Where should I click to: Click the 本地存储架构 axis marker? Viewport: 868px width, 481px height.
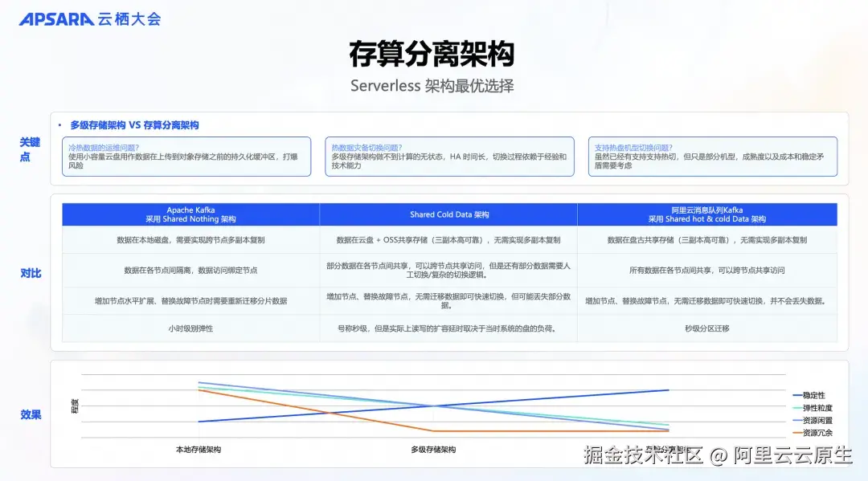tap(197, 450)
